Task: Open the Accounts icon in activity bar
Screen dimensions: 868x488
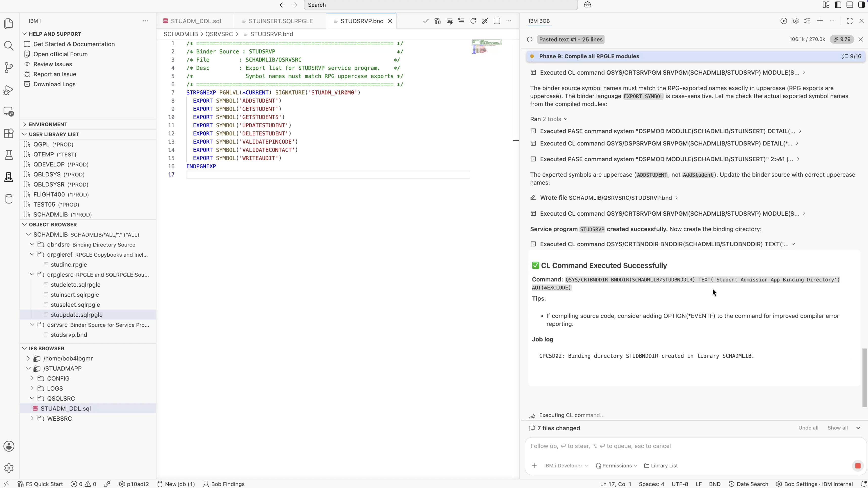Action: (9, 446)
